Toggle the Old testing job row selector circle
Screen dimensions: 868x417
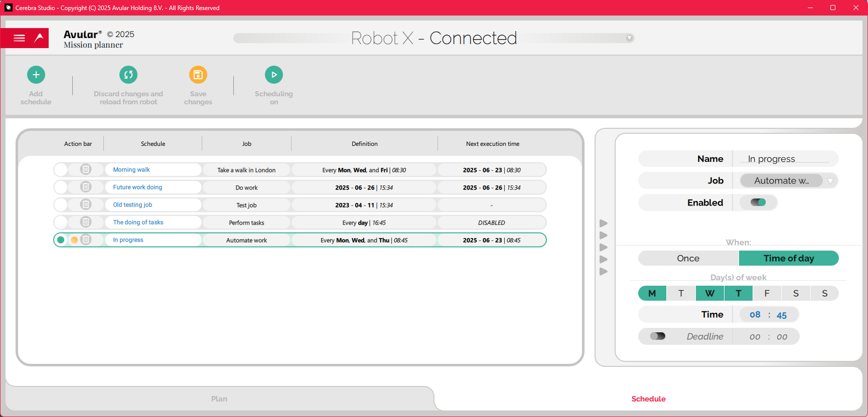(x=61, y=204)
